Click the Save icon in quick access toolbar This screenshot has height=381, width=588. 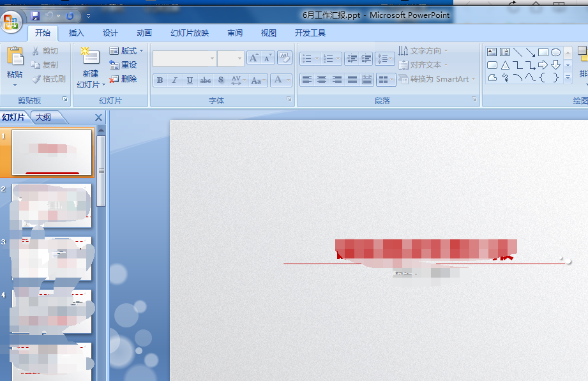[35, 16]
